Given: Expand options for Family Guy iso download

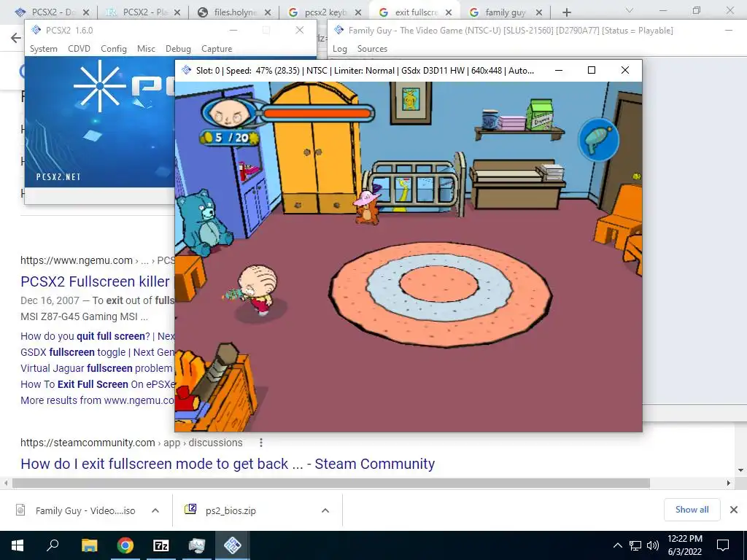Looking at the screenshot, I should pos(155,510).
